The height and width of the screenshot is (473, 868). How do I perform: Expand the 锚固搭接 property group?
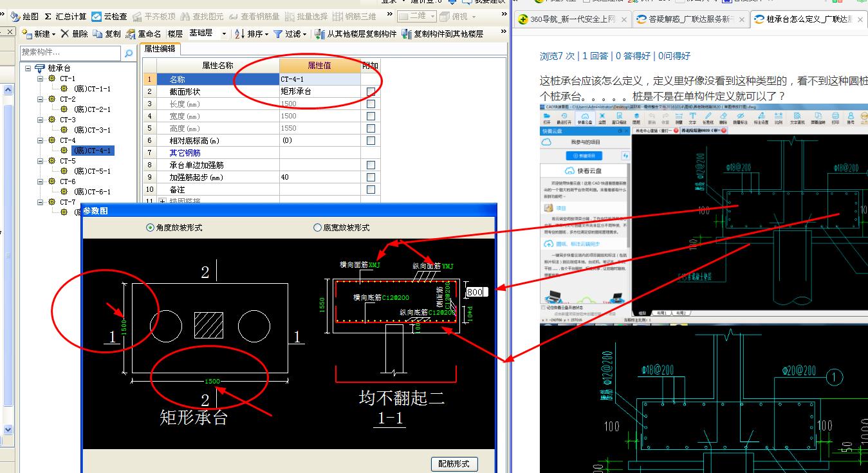click(162, 201)
